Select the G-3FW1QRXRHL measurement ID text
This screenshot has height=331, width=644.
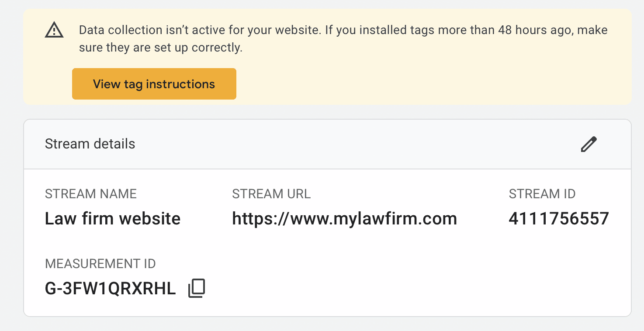[x=111, y=289]
